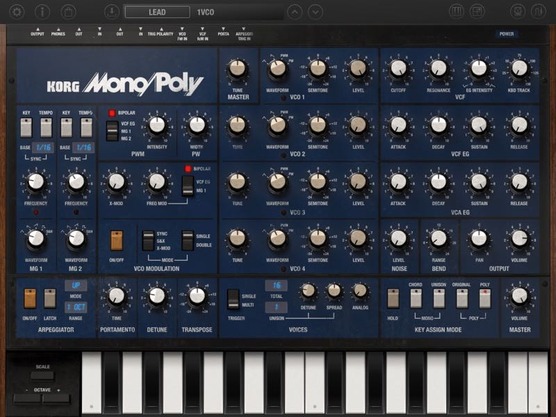Click the second-to-last icon in top bar
556x417 pixels.
(x=517, y=12)
